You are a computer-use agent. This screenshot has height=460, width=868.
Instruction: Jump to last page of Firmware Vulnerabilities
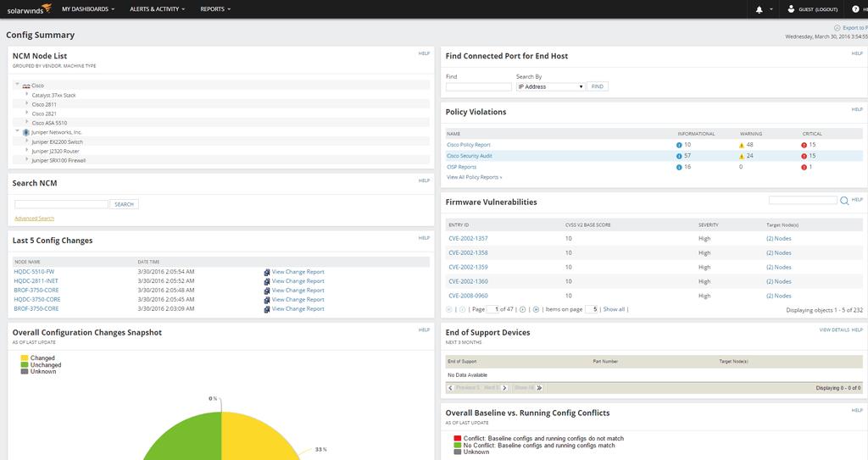click(536, 309)
